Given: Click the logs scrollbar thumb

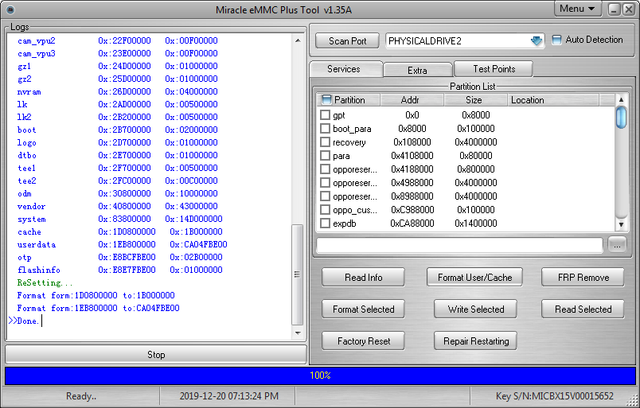Looking at the screenshot, I should click(298, 275).
